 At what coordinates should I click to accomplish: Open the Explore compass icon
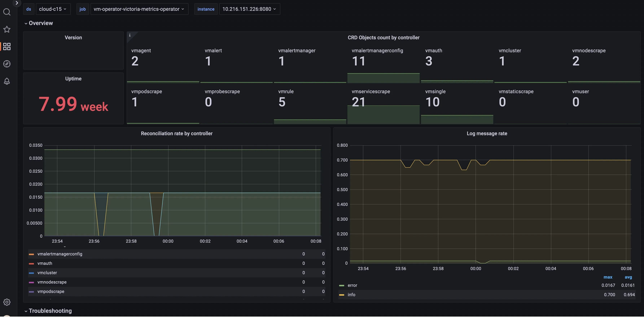[7, 64]
